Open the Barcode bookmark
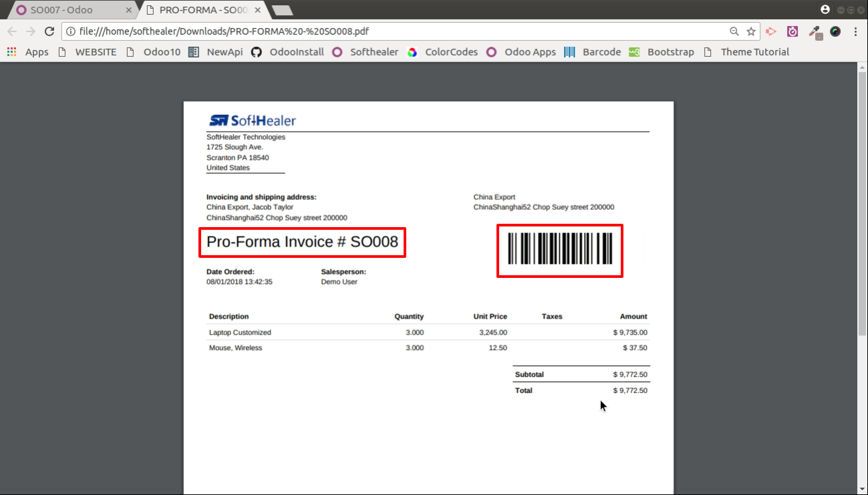Screen dimensions: 868x495 pyautogui.click(x=593, y=52)
